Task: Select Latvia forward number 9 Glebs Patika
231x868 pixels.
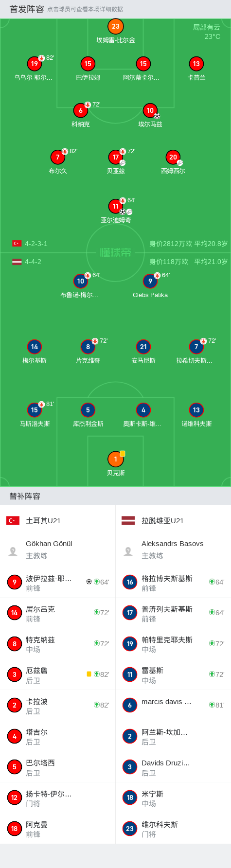Action: pos(150,281)
